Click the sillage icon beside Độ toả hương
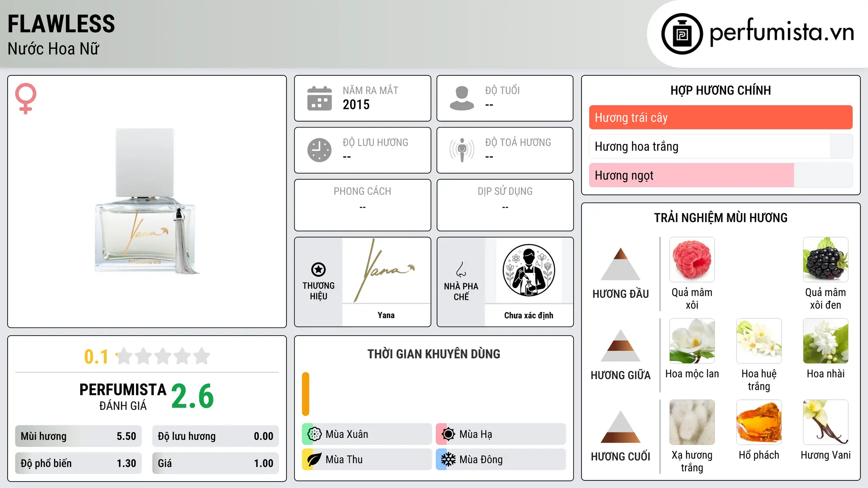This screenshot has width=868, height=488. (x=462, y=150)
